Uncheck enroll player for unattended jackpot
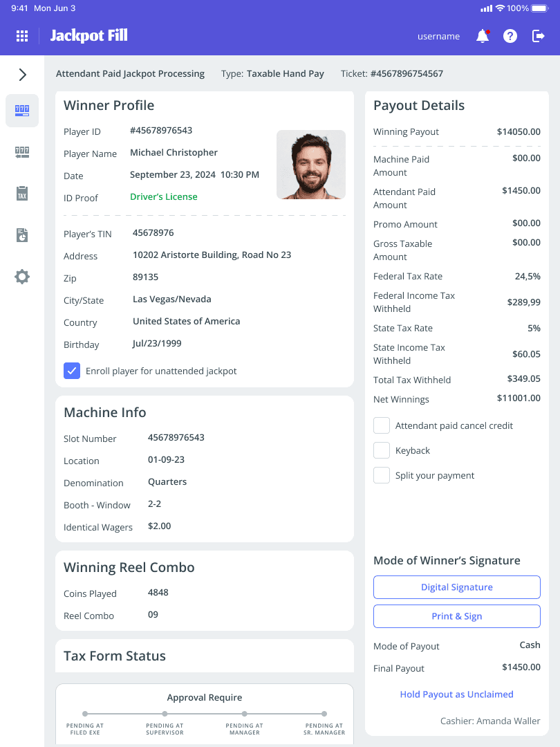Image resolution: width=560 pixels, height=747 pixels. click(x=72, y=371)
